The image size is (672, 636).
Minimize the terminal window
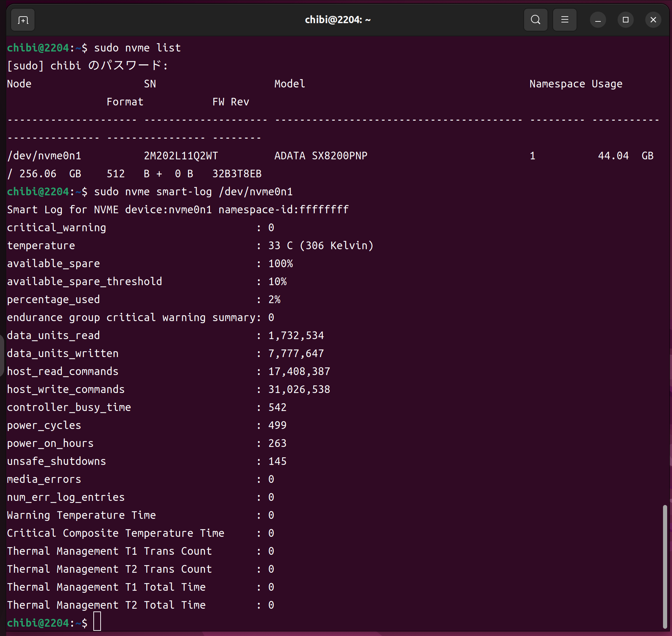(x=598, y=20)
